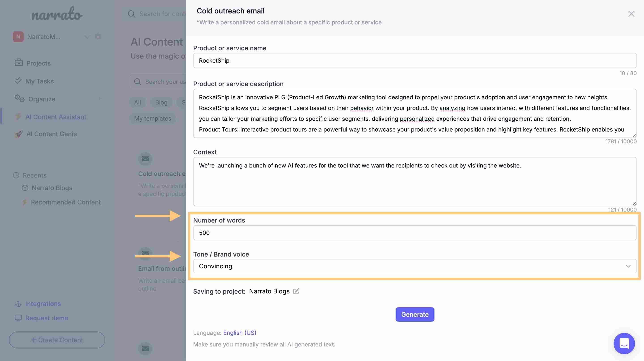Image resolution: width=644 pixels, height=361 pixels.
Task: Open the Tone / Brand voice dropdown
Action: tap(415, 266)
